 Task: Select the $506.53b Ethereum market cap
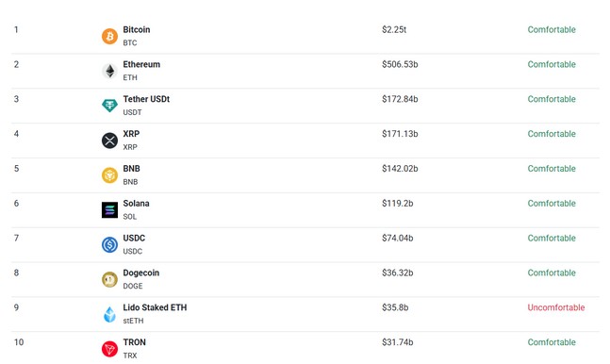400,64
